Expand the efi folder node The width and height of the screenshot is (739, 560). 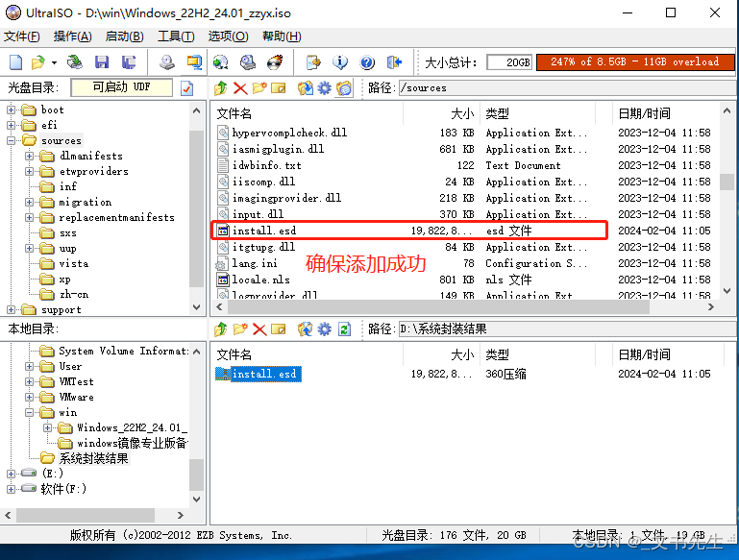pyautogui.click(x=11, y=125)
